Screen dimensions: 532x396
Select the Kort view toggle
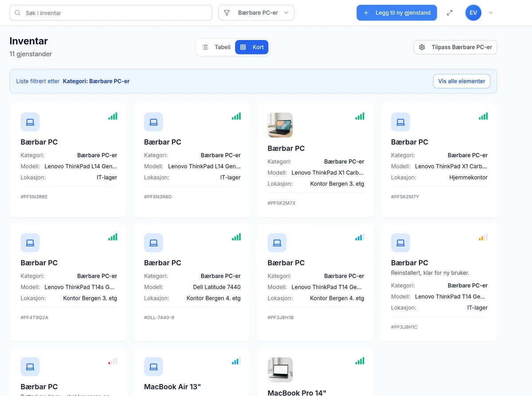252,47
